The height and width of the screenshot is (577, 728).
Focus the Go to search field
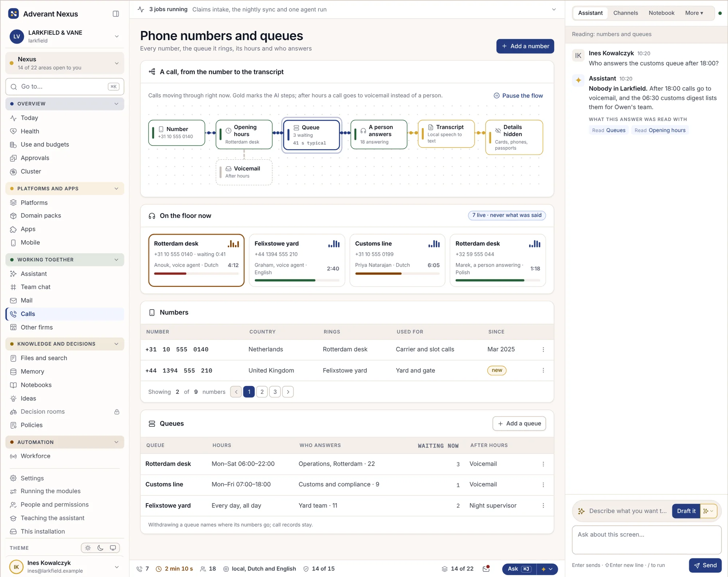point(65,87)
